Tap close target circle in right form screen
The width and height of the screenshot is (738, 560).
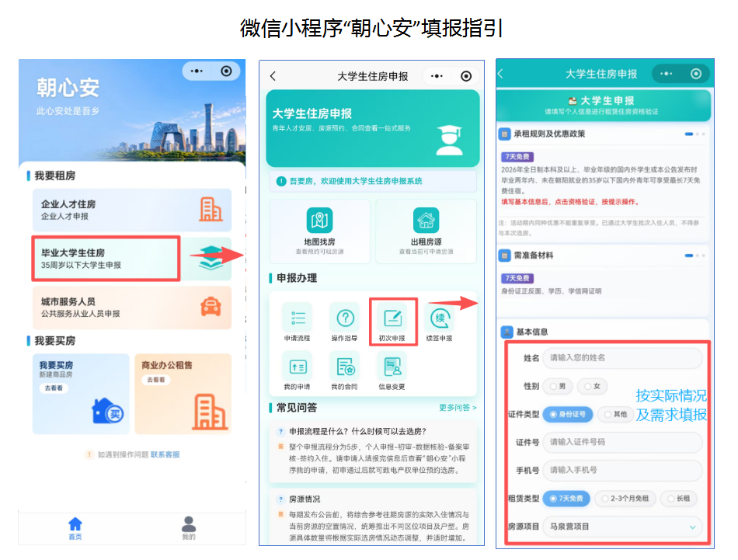(696, 74)
